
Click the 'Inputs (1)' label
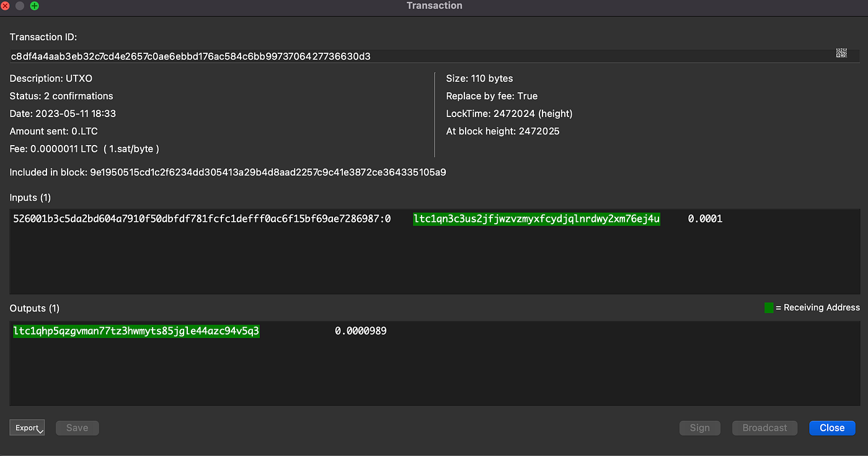pos(30,198)
